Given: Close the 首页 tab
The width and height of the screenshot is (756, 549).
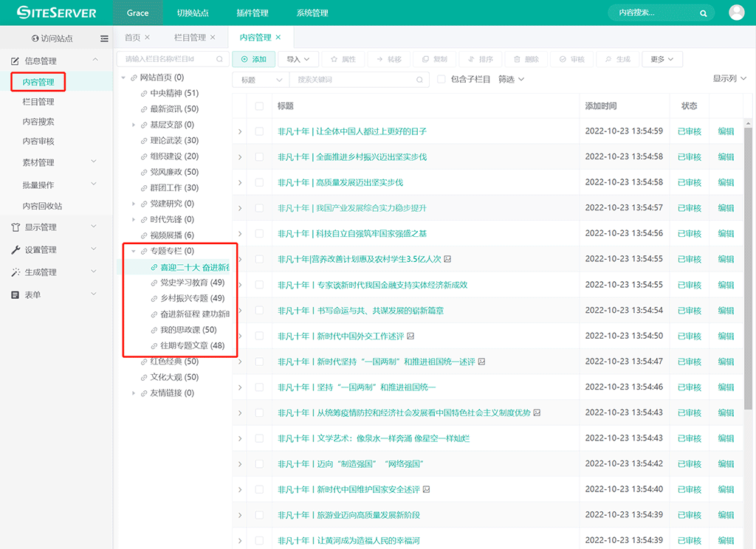Looking at the screenshot, I should click(147, 38).
